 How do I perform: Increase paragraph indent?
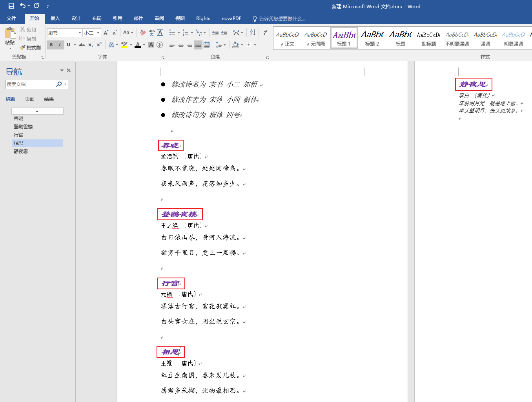coord(224,33)
